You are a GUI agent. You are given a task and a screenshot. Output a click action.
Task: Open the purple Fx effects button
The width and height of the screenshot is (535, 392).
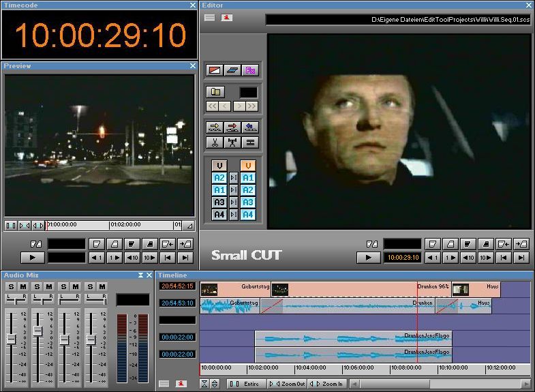coord(250,70)
